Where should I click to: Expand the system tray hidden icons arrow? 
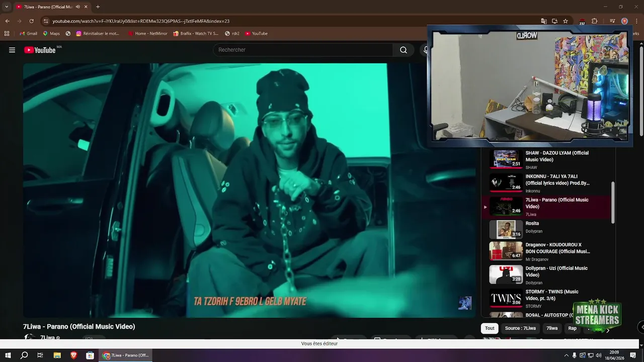567,355
